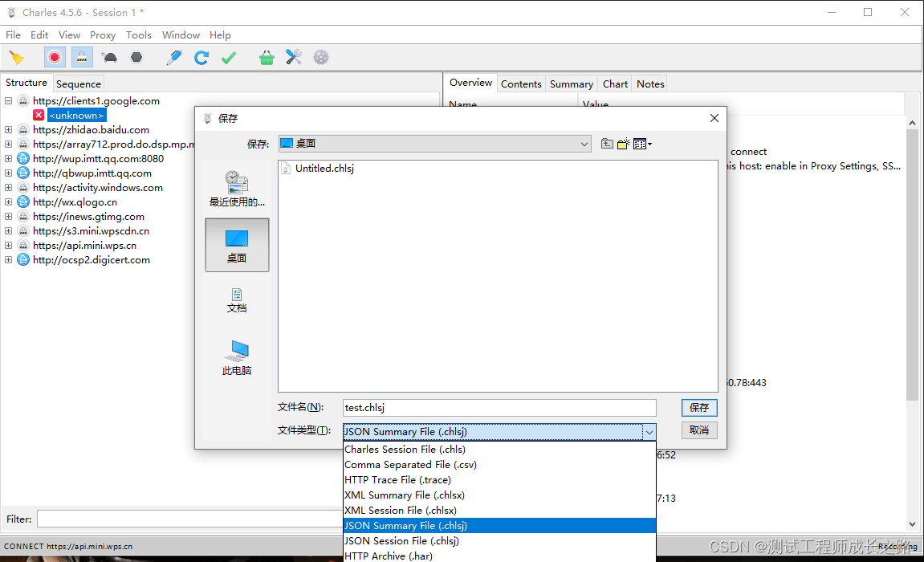Click the filename input showing test.chlsj
The width and height of the screenshot is (924, 562).
tap(498, 408)
